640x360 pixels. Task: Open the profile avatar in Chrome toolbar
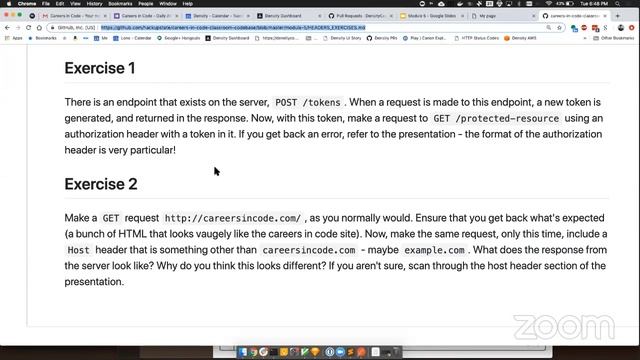(621, 28)
